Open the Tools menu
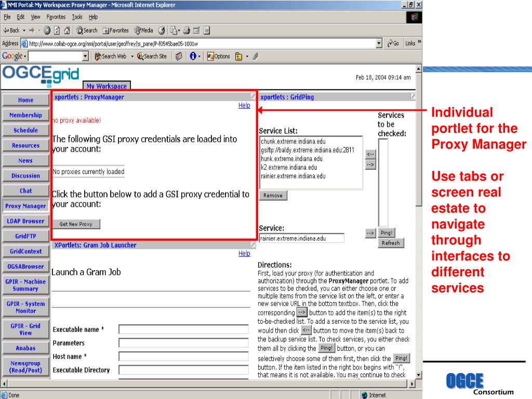532x399 pixels. point(77,17)
